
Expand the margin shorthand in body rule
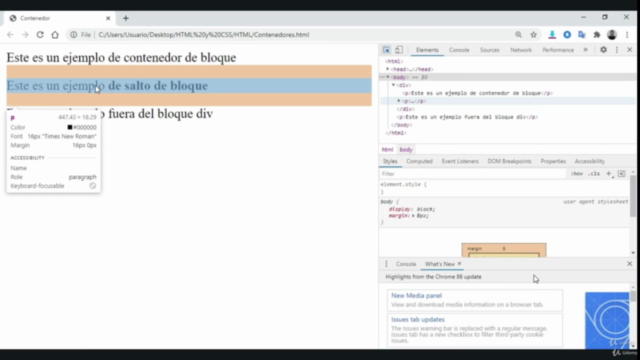point(413,216)
